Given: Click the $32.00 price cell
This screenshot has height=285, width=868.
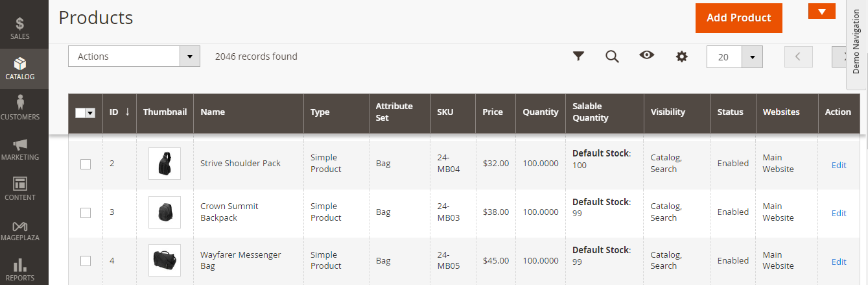Looking at the screenshot, I should (x=496, y=164).
